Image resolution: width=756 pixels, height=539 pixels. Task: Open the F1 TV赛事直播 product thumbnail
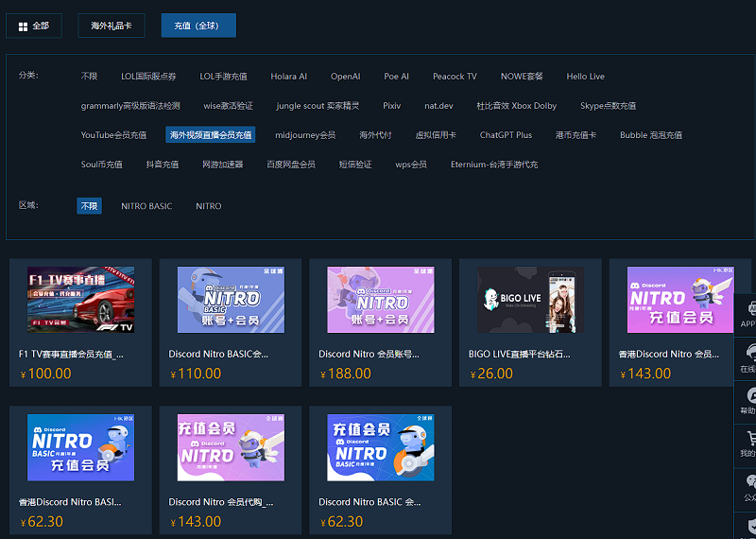[x=80, y=300]
